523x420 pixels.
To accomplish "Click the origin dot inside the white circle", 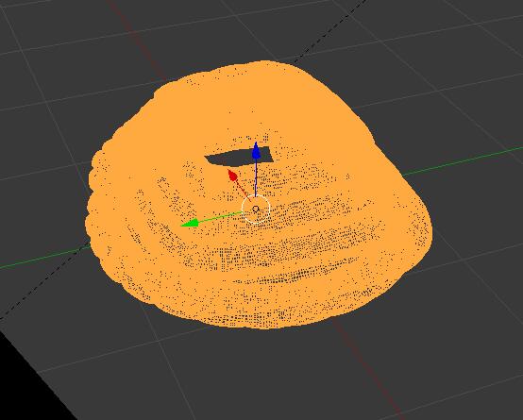I will [256, 210].
